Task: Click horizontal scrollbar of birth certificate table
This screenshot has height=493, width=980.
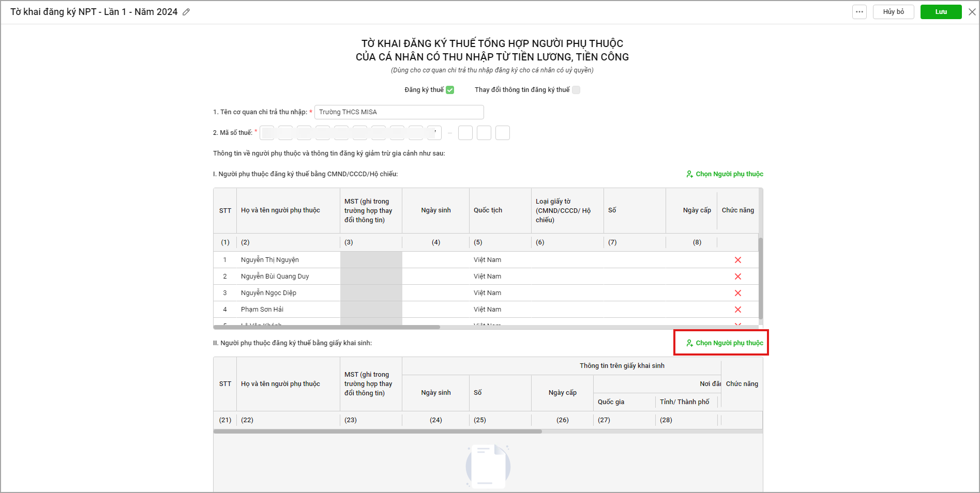Action: click(x=378, y=431)
